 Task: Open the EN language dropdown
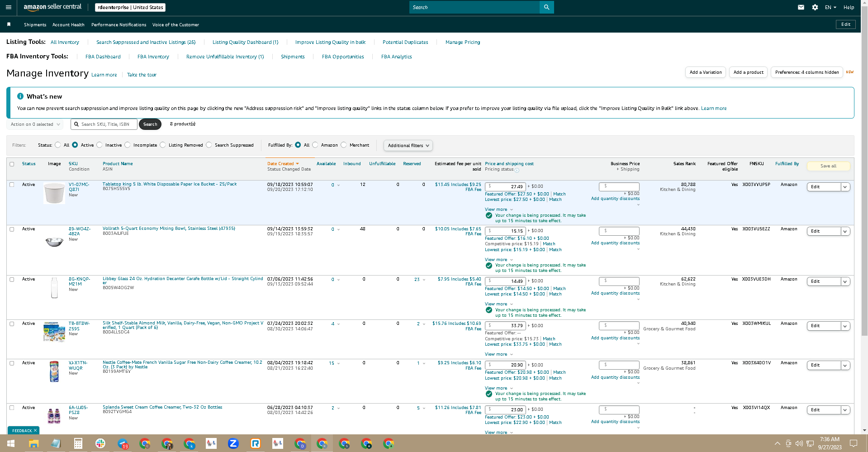830,7
